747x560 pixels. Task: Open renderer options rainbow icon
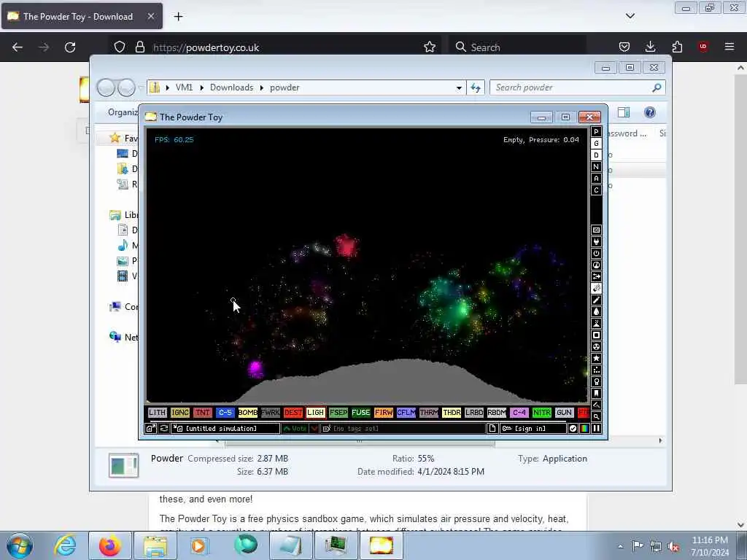pos(584,429)
